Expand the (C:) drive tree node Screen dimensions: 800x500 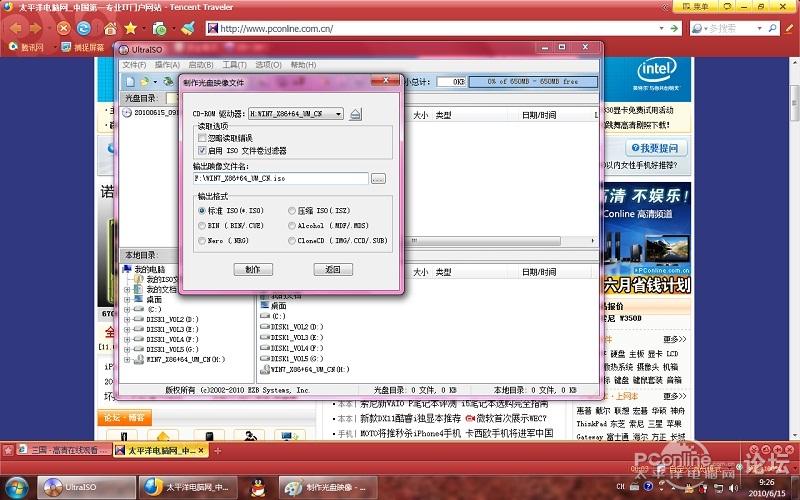127,309
